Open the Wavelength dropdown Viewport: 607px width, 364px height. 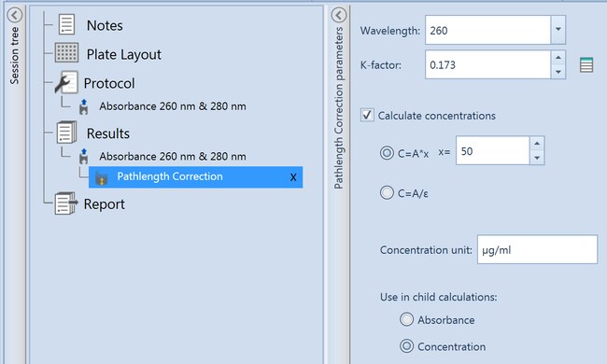[558, 29]
